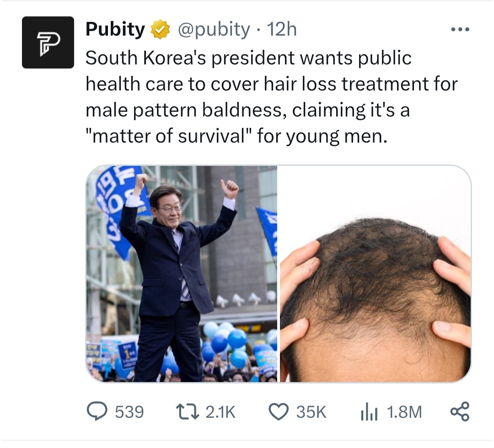The image size is (494, 448).
Task: Open the Pubity profile avatar
Action: pyautogui.click(x=48, y=42)
